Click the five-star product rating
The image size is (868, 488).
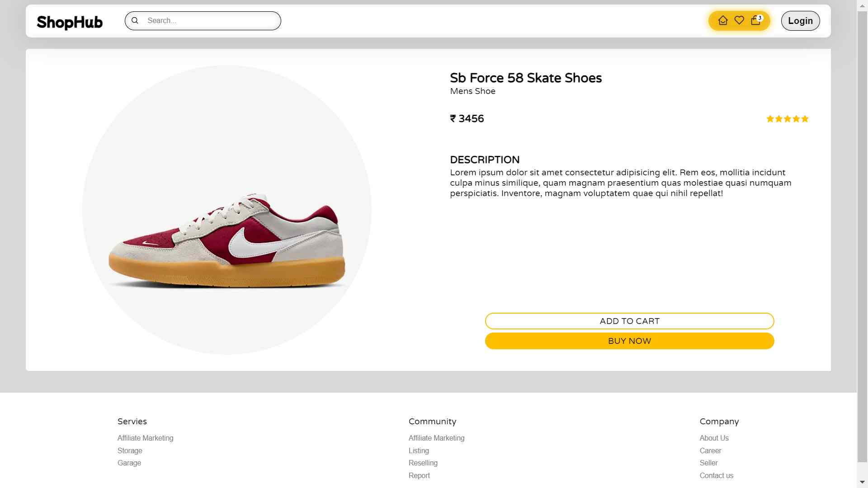click(x=787, y=119)
